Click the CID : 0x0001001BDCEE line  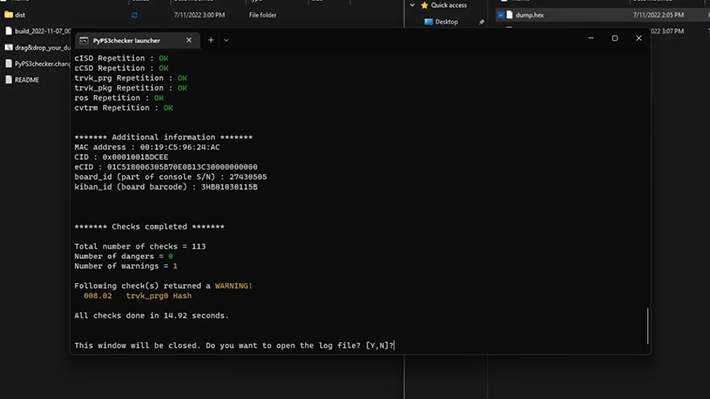click(x=121, y=157)
